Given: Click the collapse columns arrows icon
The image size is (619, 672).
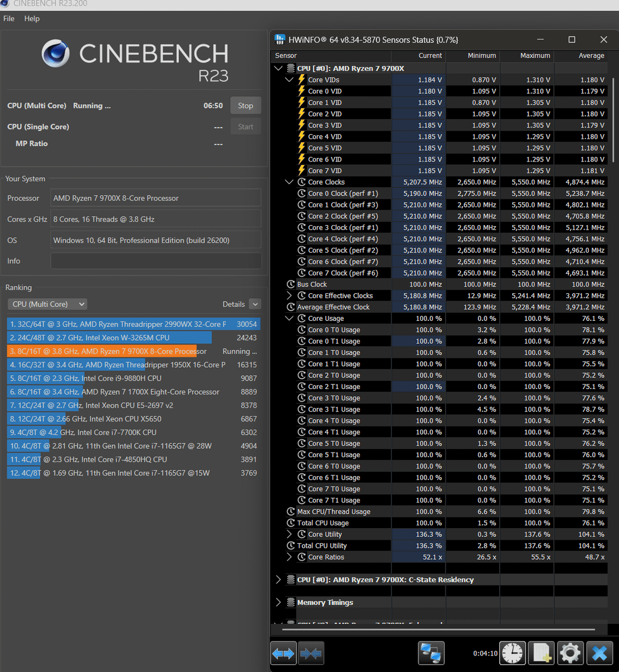Looking at the screenshot, I should click(x=311, y=653).
